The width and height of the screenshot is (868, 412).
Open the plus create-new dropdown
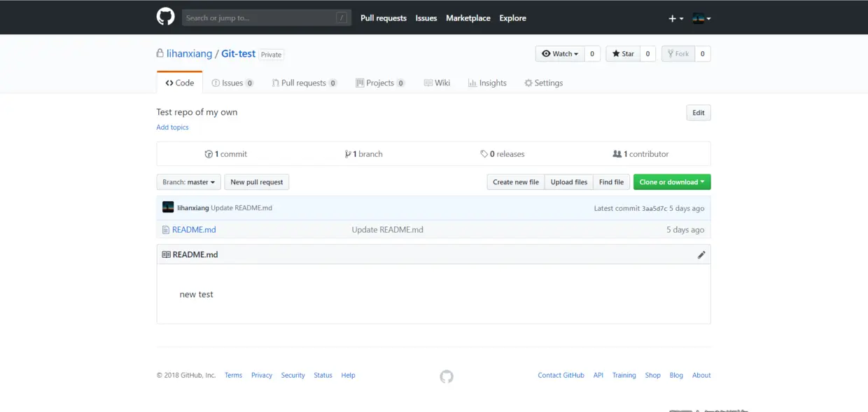point(676,18)
